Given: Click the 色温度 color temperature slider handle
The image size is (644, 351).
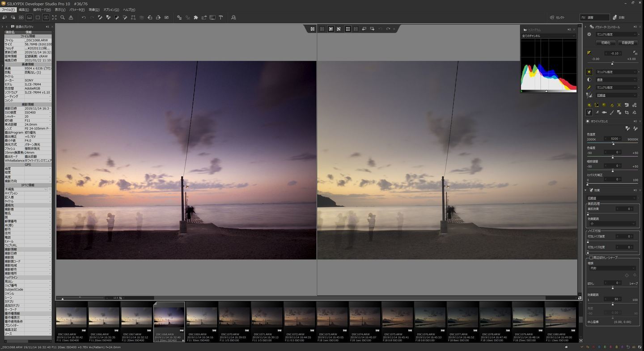Looking at the screenshot, I should click(613, 144).
